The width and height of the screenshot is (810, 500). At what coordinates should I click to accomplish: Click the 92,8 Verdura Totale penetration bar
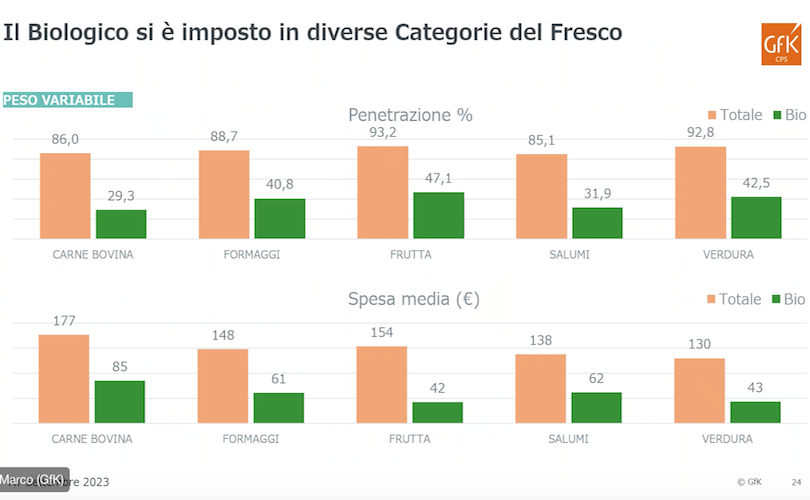[x=700, y=192]
